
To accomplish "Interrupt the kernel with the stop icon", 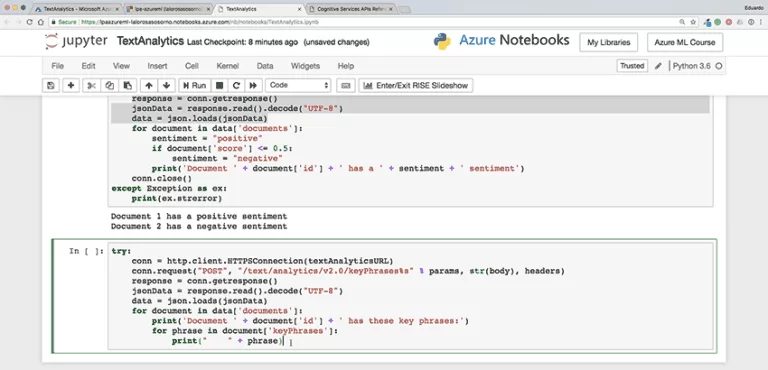I will tap(219, 85).
